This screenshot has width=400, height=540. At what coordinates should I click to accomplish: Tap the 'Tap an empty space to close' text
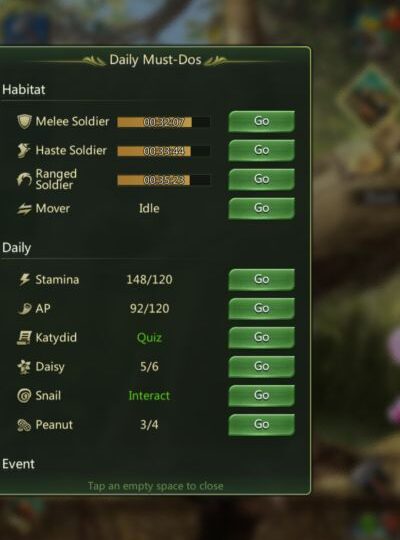tap(155, 486)
